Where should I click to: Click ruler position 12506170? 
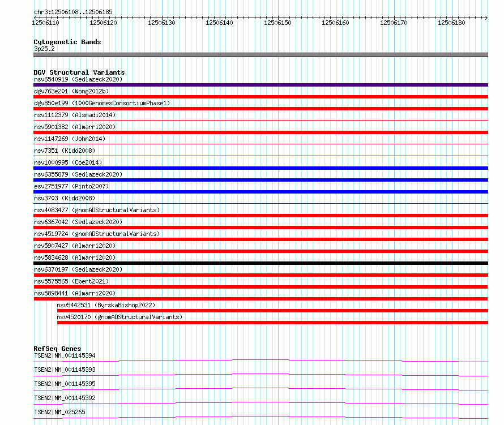(x=394, y=23)
